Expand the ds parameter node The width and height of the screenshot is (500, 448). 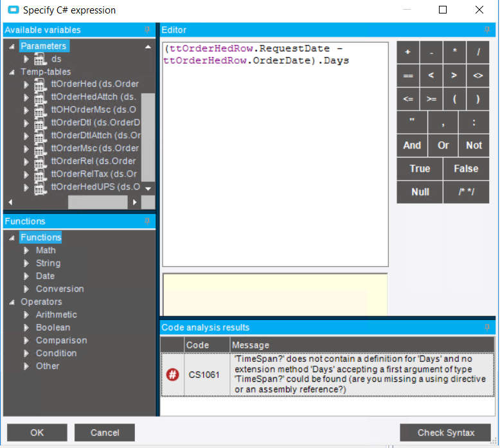pyautogui.click(x=26, y=59)
